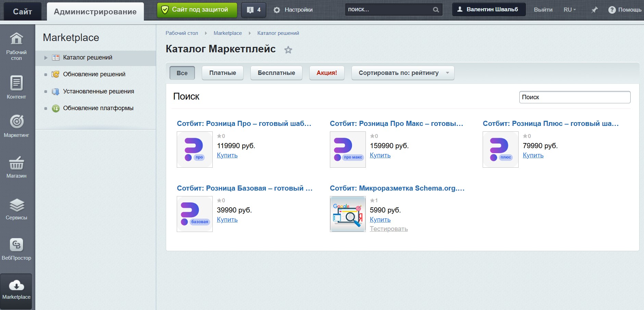The width and height of the screenshot is (644, 310).
Task: Open the Валентин Швальб user profile
Action: (x=489, y=10)
